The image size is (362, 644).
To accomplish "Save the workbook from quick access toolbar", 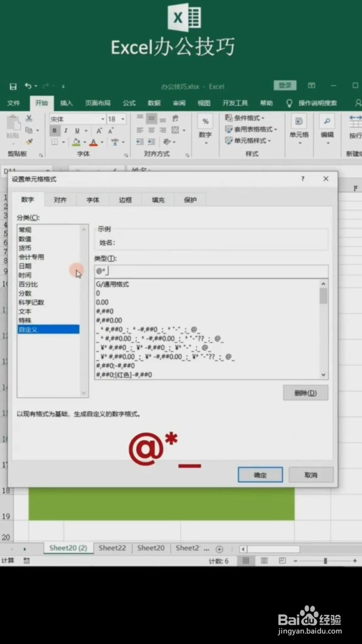I will (14, 87).
